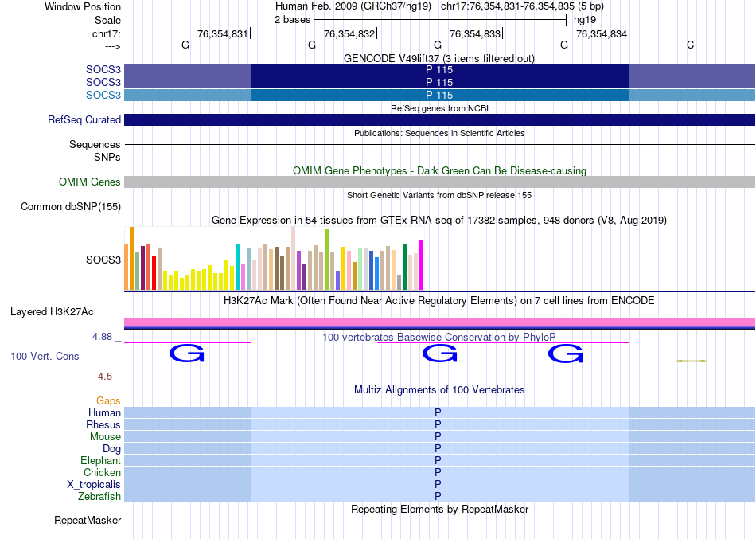756x539 pixels.
Task: Click the Rhesus species label
Action: tap(103, 424)
